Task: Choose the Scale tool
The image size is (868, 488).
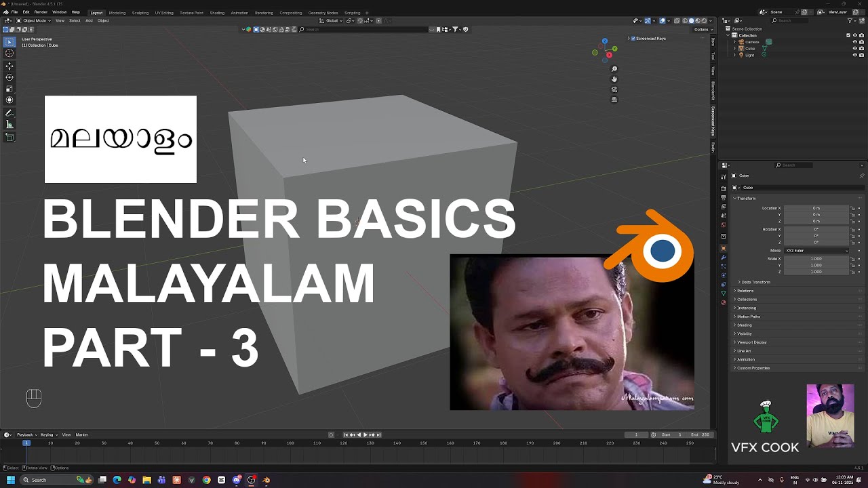Action: point(9,89)
